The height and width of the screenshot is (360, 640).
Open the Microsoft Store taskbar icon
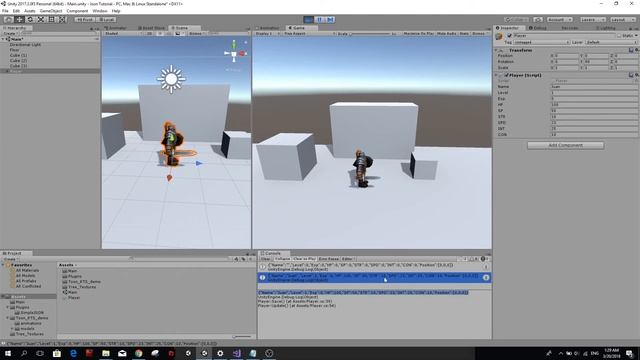pos(57,353)
